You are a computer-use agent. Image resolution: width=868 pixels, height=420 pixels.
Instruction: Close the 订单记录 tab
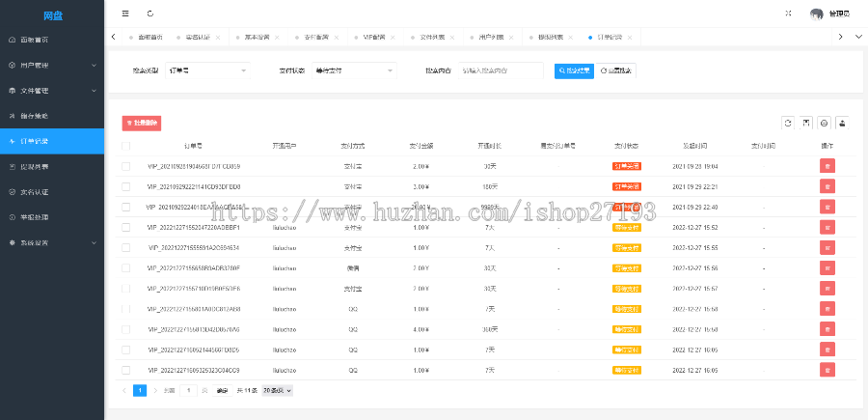click(630, 38)
